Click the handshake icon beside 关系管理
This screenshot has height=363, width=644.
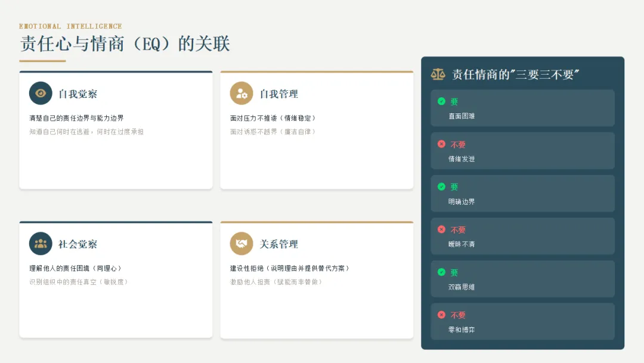tap(241, 244)
